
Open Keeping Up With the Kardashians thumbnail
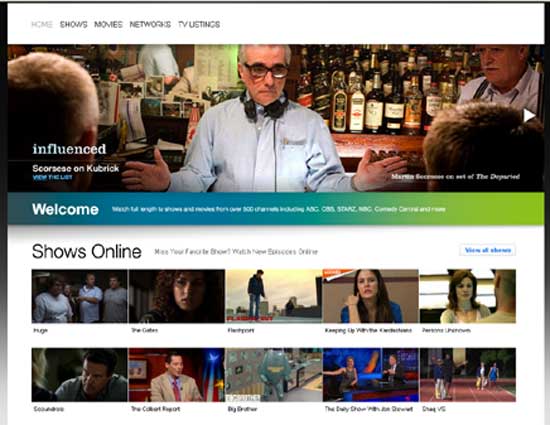(371, 296)
